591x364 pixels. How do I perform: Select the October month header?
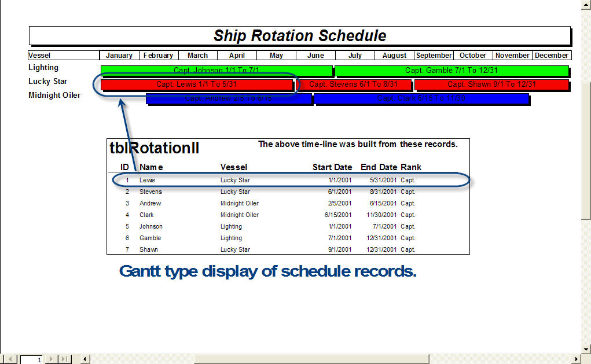click(x=473, y=56)
